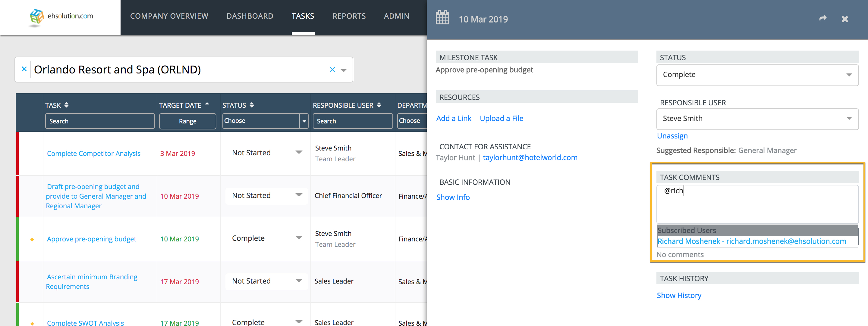Open the Draft pre-opening budget task
Viewport: 868px width, 326px height.
click(96, 196)
